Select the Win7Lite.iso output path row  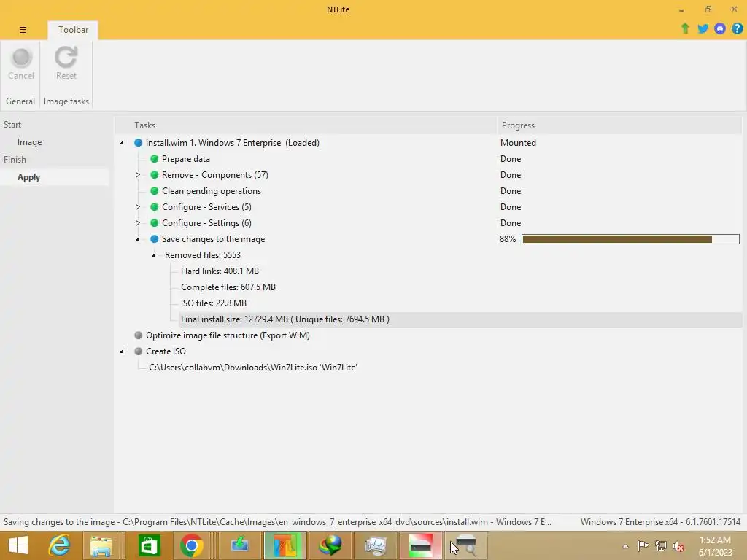253,367
